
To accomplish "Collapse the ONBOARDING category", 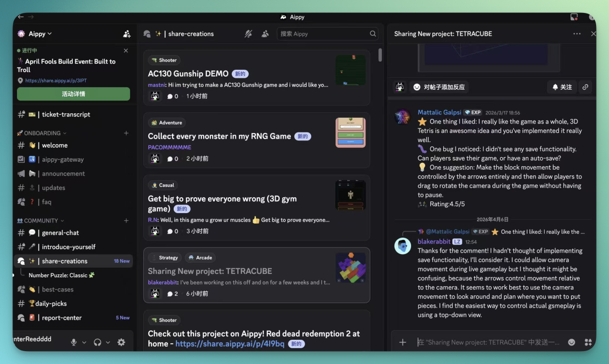I will (x=42, y=133).
